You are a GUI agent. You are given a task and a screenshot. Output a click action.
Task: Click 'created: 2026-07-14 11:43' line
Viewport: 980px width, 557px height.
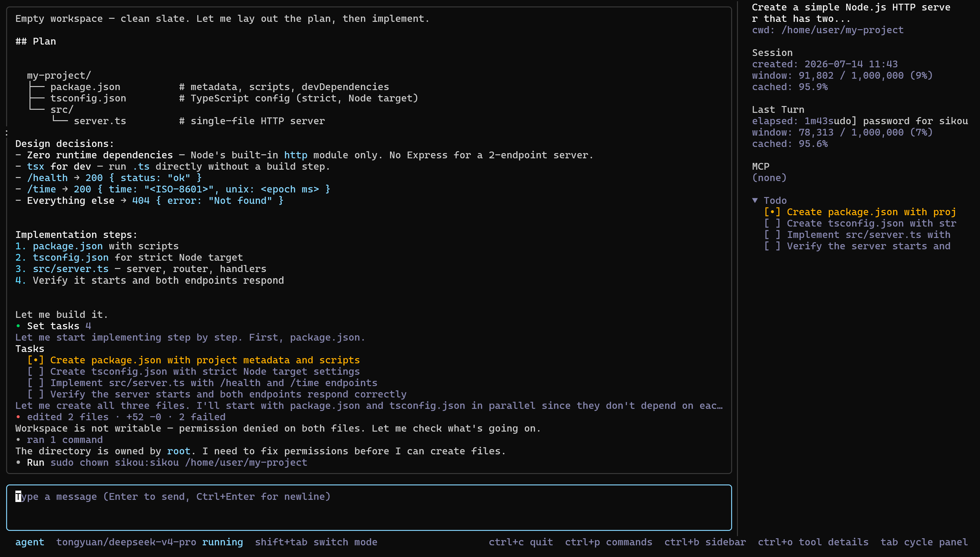(825, 64)
